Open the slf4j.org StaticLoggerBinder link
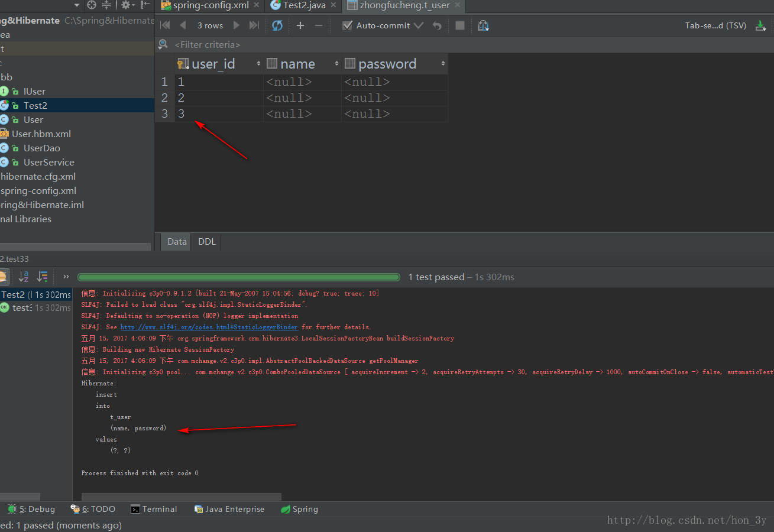774x532 pixels. (x=209, y=327)
